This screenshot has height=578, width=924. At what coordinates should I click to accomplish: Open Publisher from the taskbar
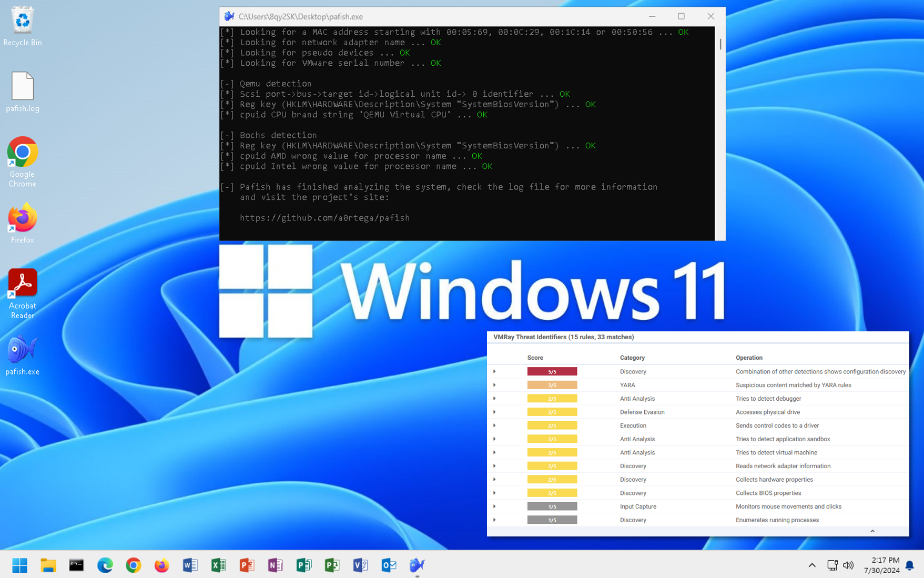304,565
